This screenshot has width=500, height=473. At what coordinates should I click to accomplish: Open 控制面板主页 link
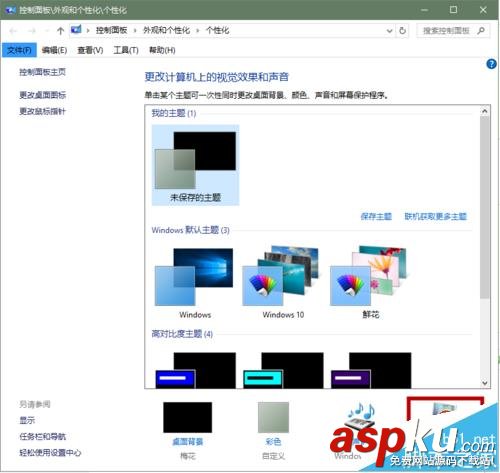(42, 72)
